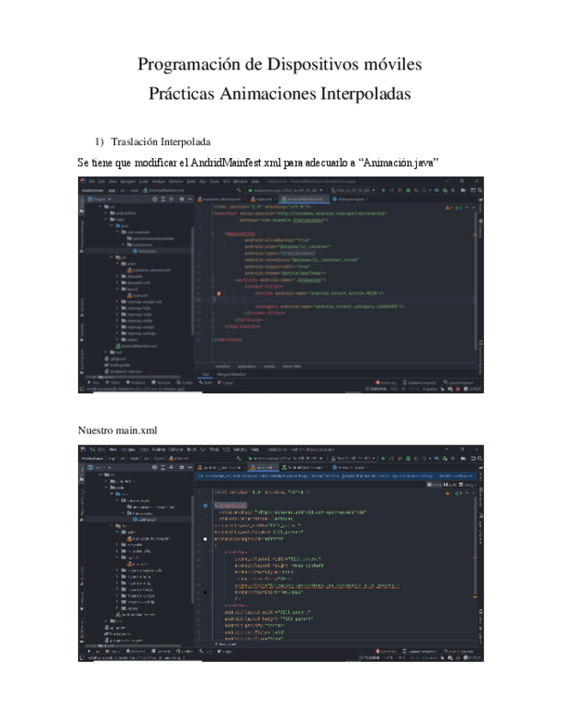This screenshot has width=562, height=728.
Task: Switch to Merged Manifest tab
Action: point(232,373)
